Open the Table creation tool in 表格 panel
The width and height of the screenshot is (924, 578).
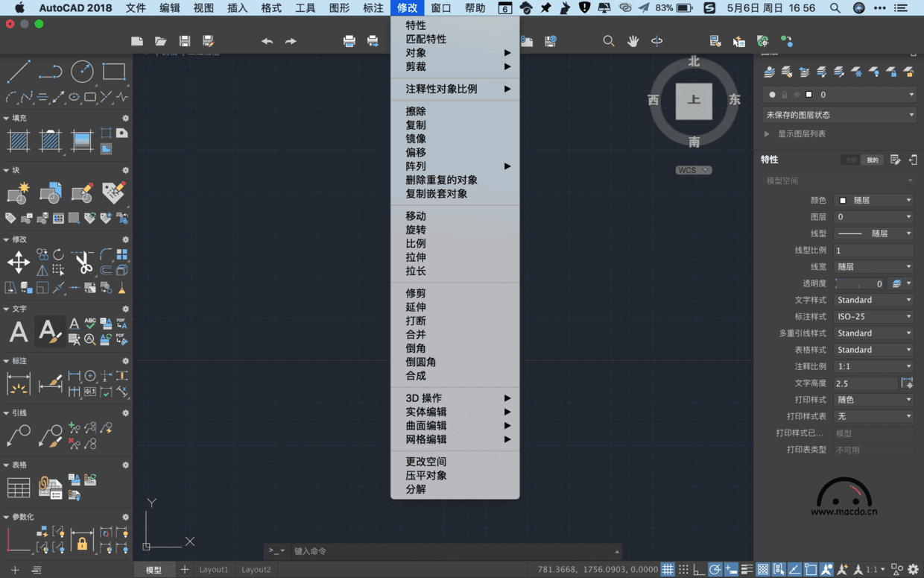18,486
